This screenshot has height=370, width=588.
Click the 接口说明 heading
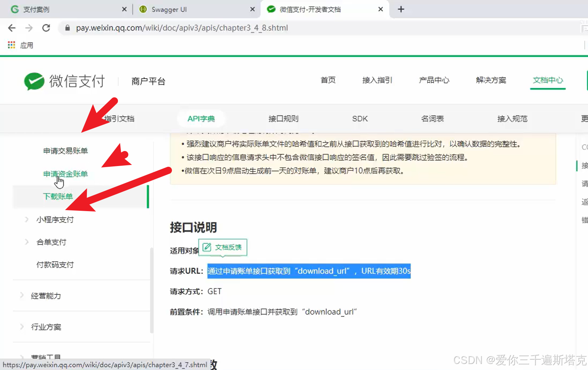point(193,227)
